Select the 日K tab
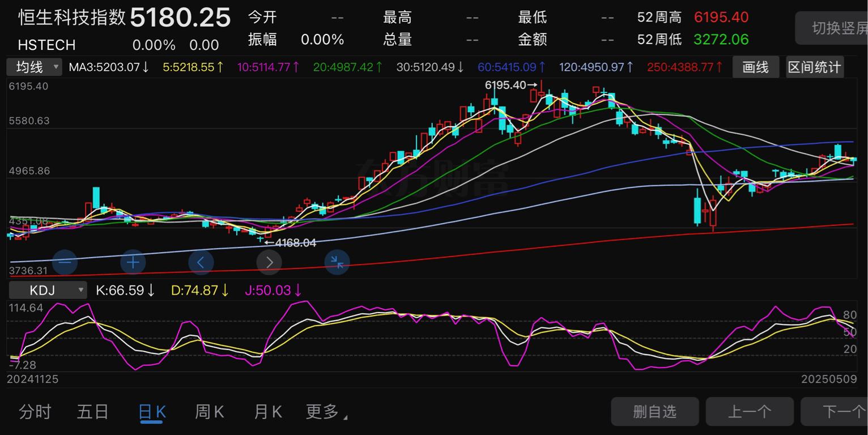 [x=152, y=412]
